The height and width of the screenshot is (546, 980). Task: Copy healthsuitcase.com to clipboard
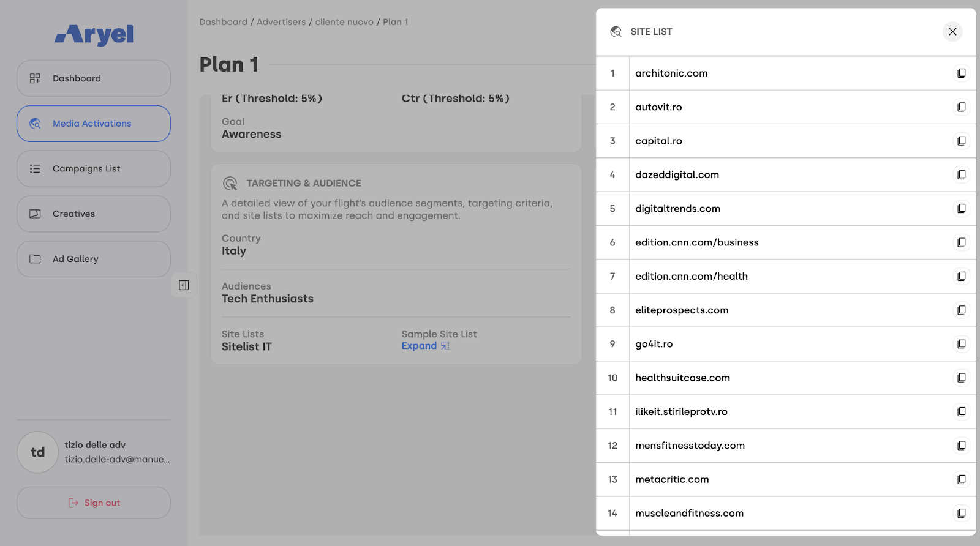point(962,378)
